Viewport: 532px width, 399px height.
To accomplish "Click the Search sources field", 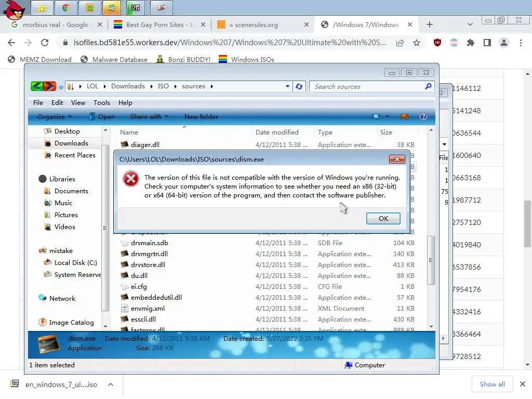I will point(368,87).
